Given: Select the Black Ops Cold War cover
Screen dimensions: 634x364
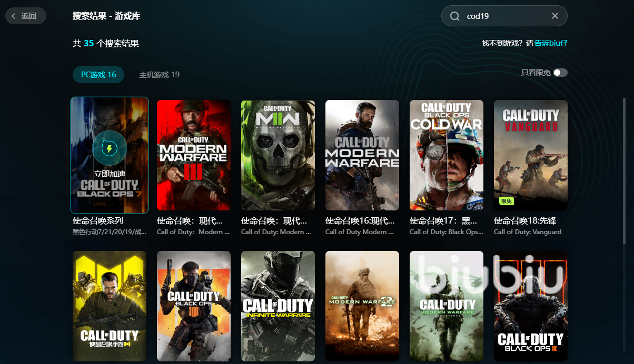Looking at the screenshot, I should pos(447,155).
